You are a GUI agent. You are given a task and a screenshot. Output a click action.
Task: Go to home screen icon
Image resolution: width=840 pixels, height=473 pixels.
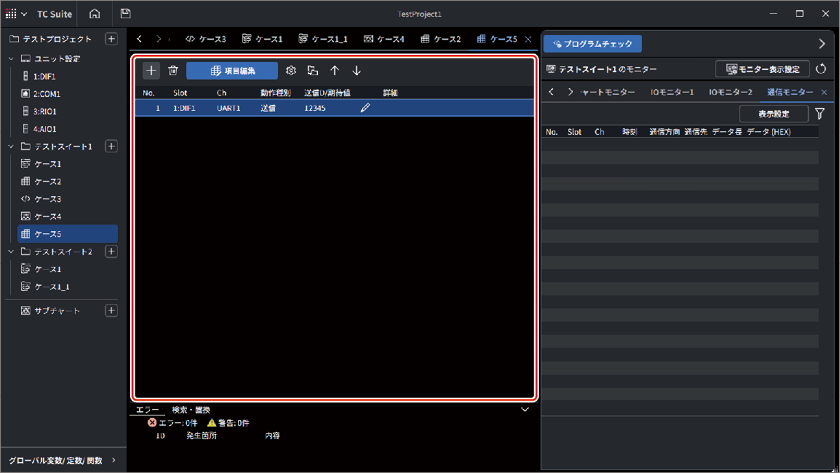(94, 13)
